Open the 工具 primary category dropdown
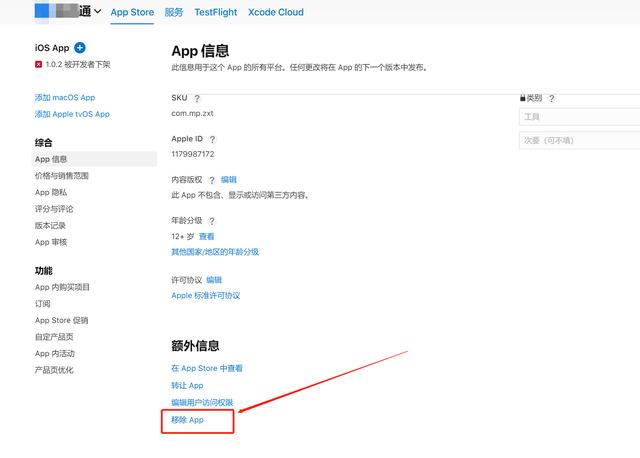Image resolution: width=640 pixels, height=458 pixels. (x=579, y=117)
